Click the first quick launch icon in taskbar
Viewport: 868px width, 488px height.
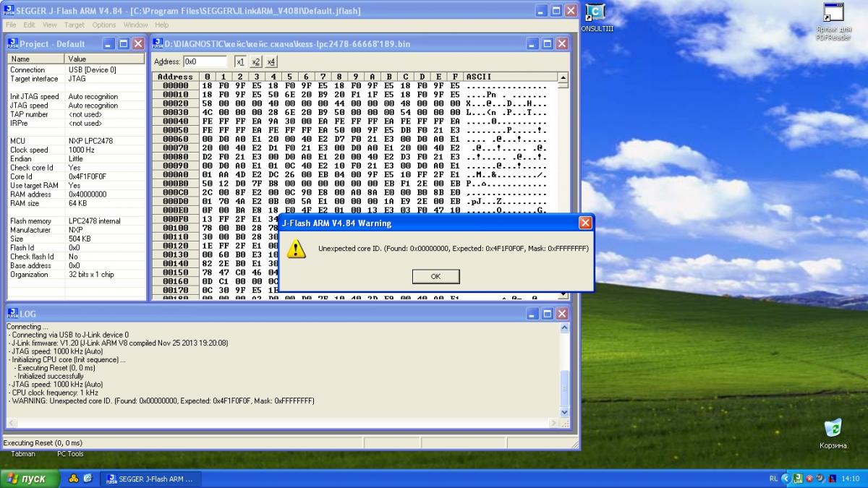(x=73, y=479)
